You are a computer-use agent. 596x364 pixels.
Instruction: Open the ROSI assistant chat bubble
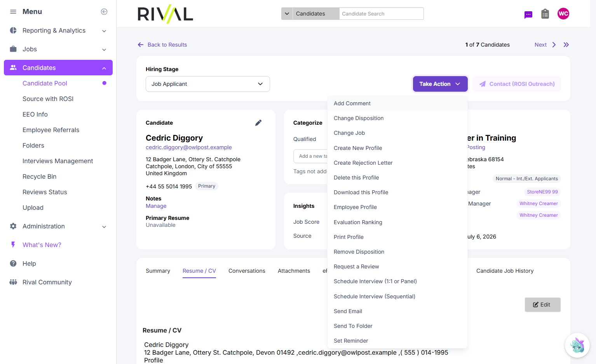tap(577, 345)
